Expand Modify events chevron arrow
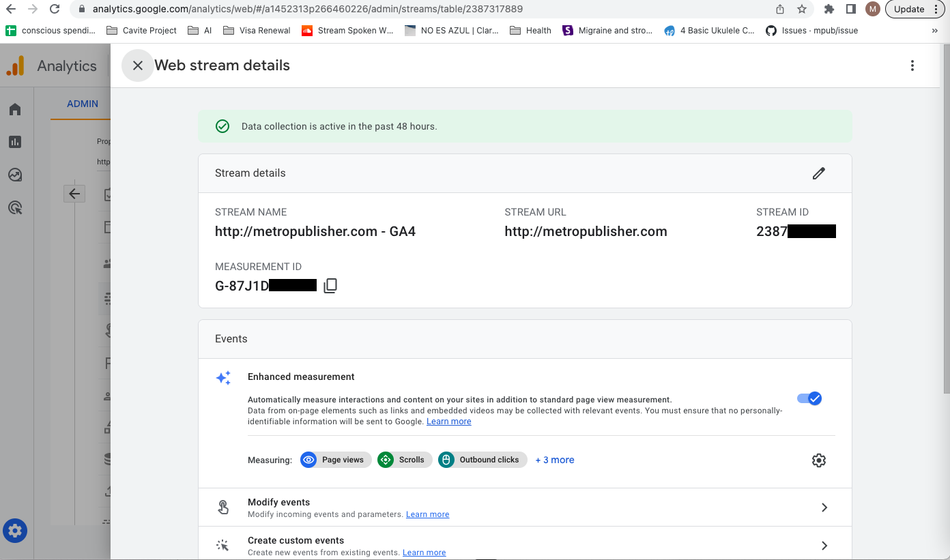Viewport: 950px width, 560px height. click(x=824, y=507)
